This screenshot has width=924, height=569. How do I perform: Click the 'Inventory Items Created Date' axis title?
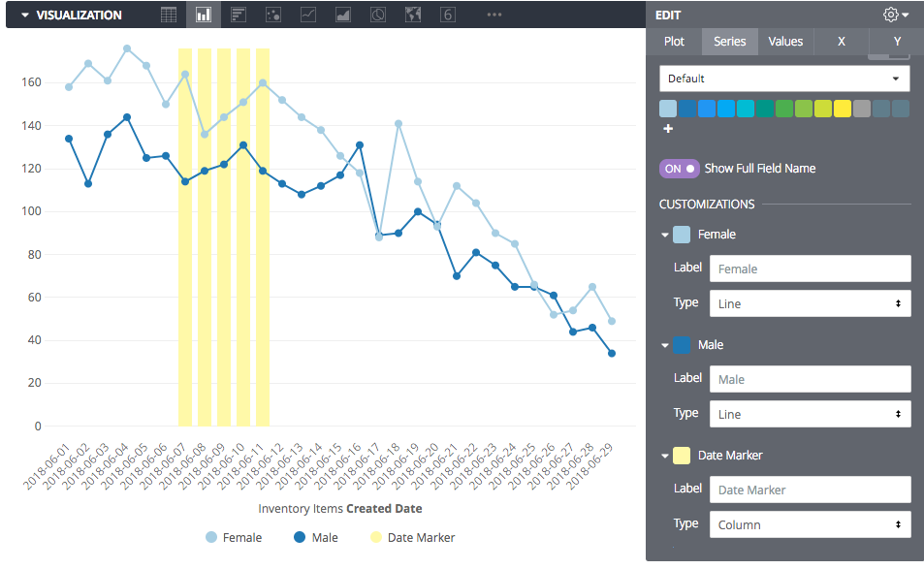pos(340,508)
